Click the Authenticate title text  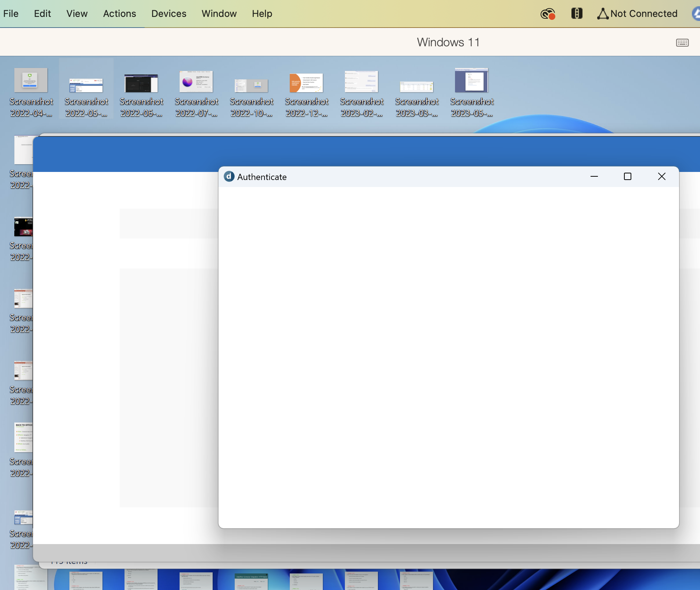tap(262, 177)
